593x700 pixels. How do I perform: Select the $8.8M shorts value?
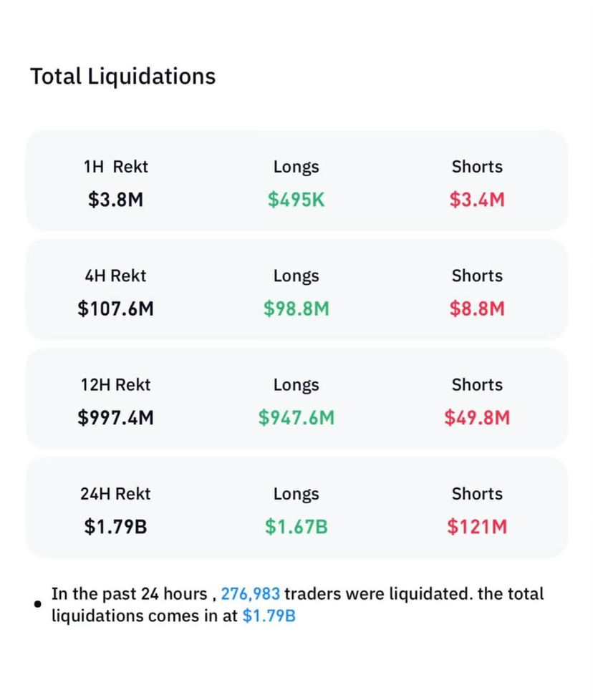click(x=477, y=308)
